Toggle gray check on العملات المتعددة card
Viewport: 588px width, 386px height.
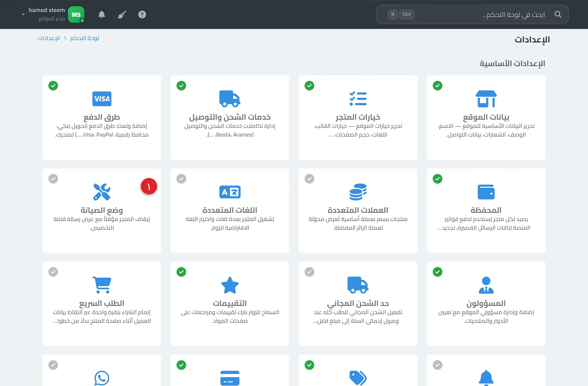pyautogui.click(x=309, y=179)
